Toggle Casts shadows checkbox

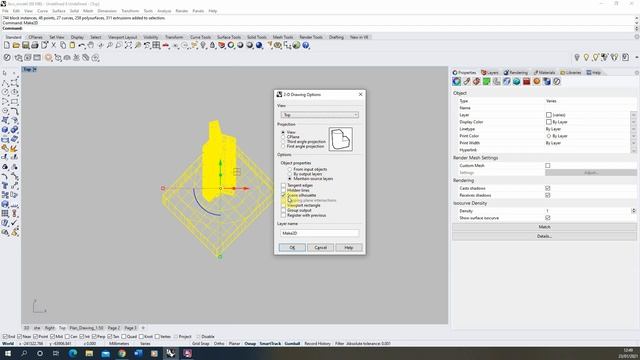548,188
